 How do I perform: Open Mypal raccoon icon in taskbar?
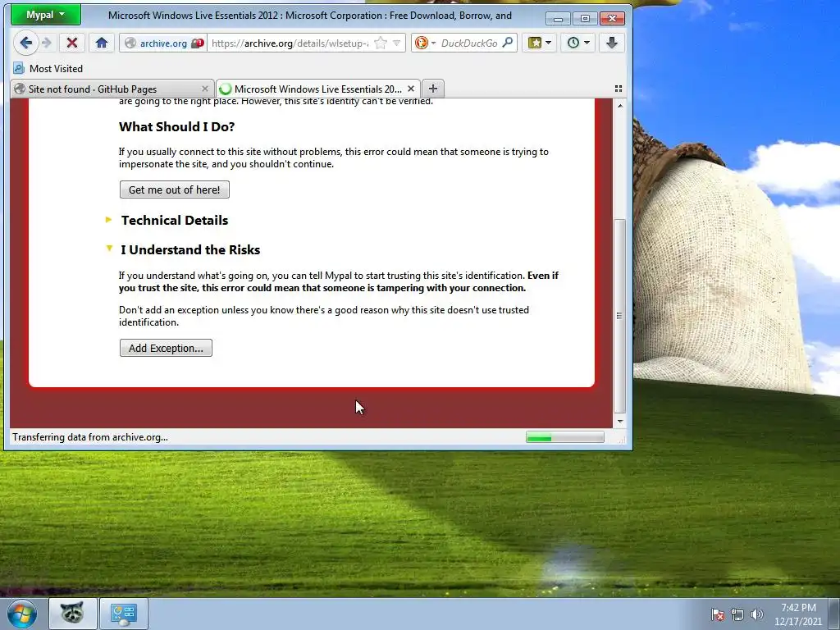[73, 614]
